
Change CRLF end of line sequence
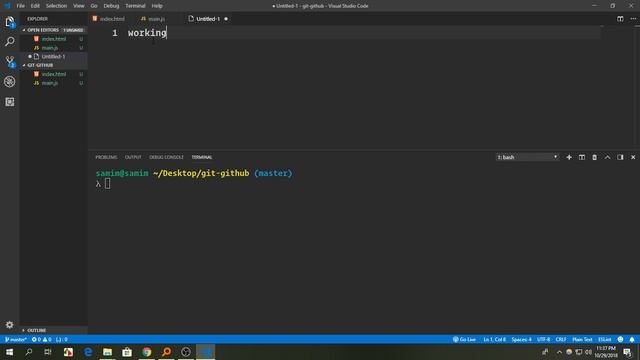tap(561, 340)
